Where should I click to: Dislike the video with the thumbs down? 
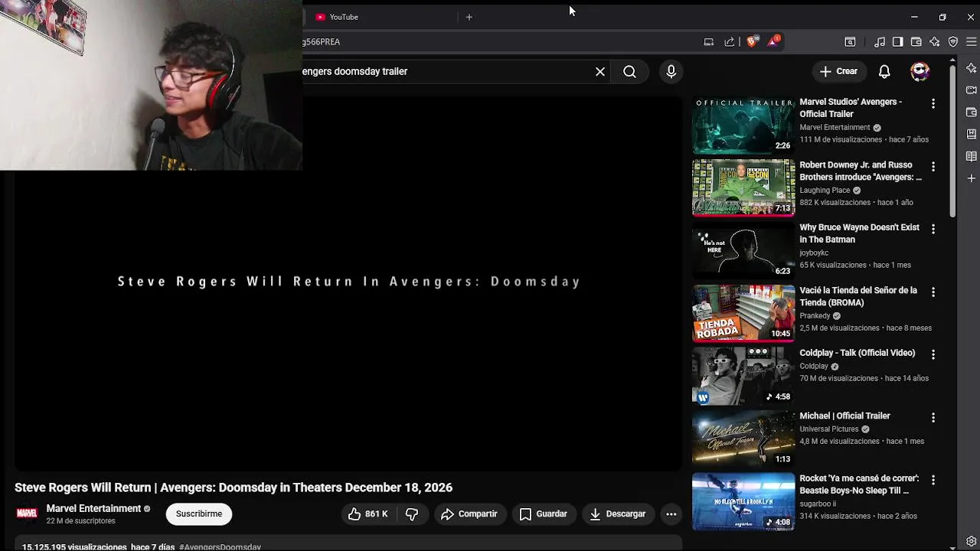412,514
